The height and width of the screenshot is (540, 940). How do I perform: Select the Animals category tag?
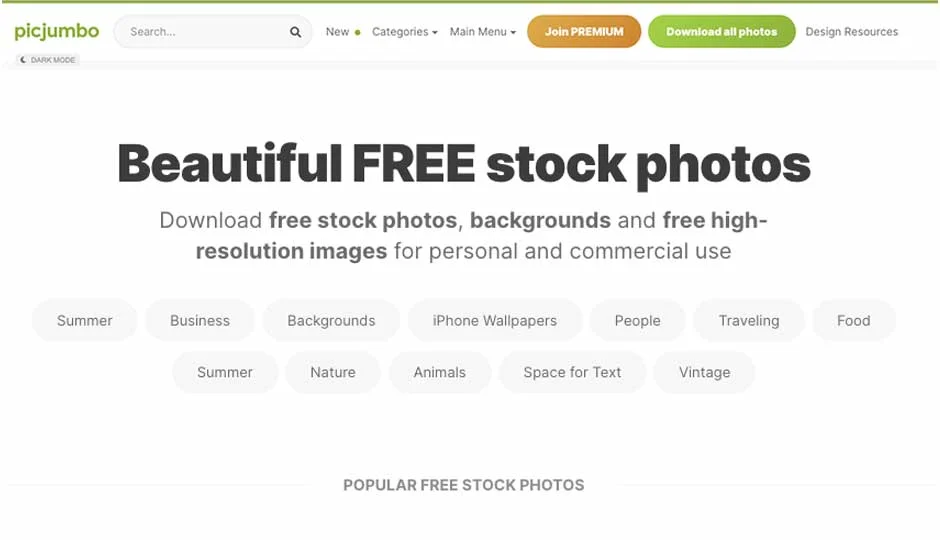pyautogui.click(x=439, y=372)
